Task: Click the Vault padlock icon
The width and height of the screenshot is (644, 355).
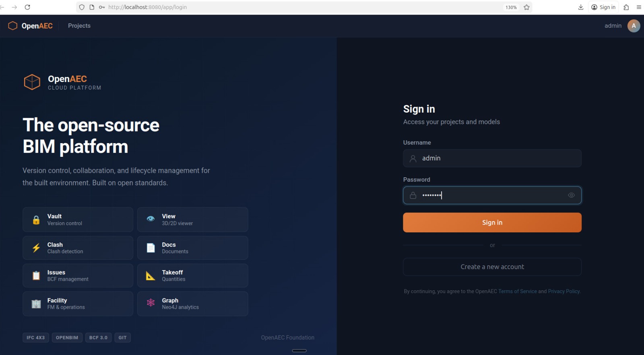Action: [36, 220]
